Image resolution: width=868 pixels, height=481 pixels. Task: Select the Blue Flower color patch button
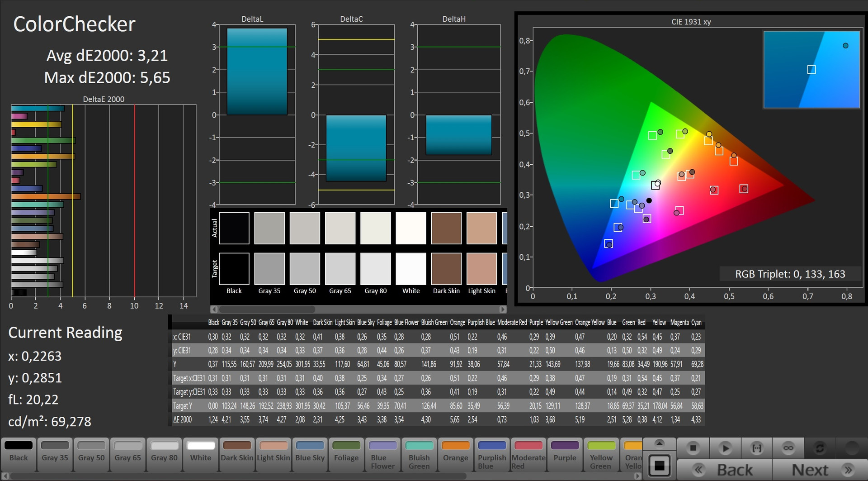tap(383, 454)
